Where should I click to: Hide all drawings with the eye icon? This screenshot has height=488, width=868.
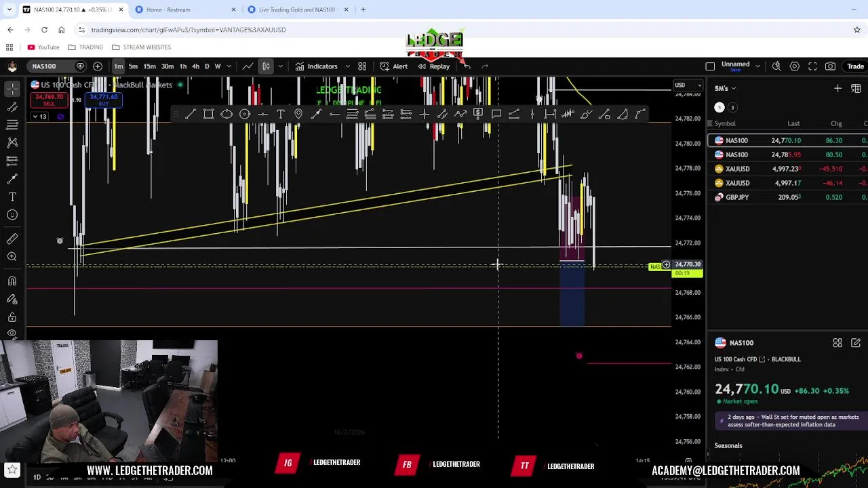12,333
